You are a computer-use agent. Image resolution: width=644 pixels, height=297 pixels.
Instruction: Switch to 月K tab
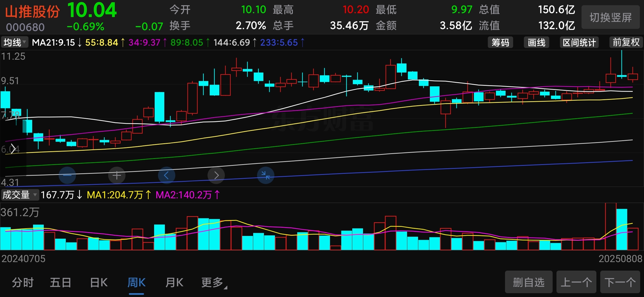[174, 282]
